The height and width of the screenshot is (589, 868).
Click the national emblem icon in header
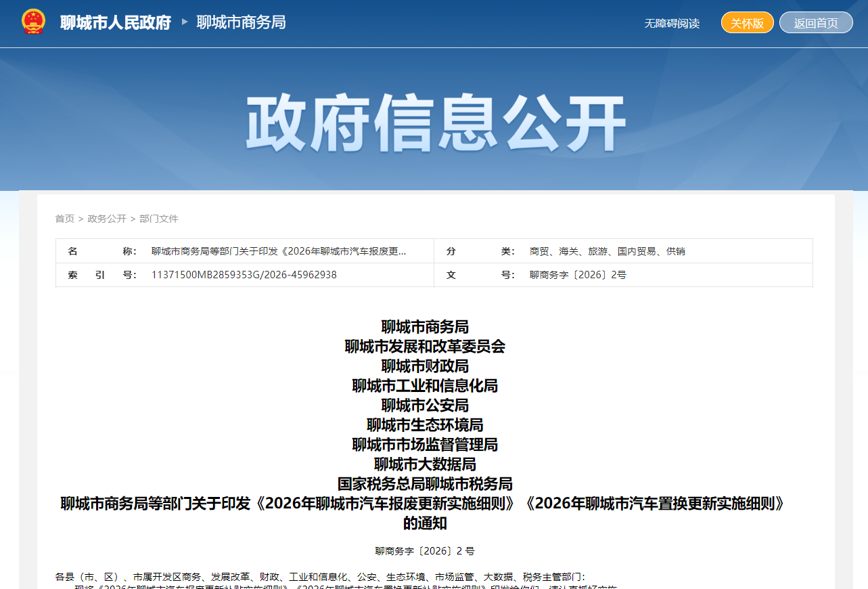[x=32, y=22]
